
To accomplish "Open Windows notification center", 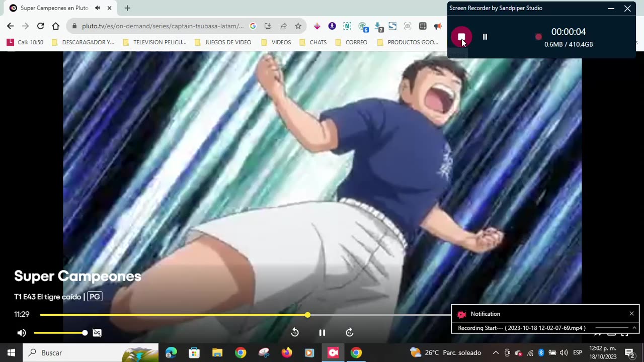I will 629,353.
